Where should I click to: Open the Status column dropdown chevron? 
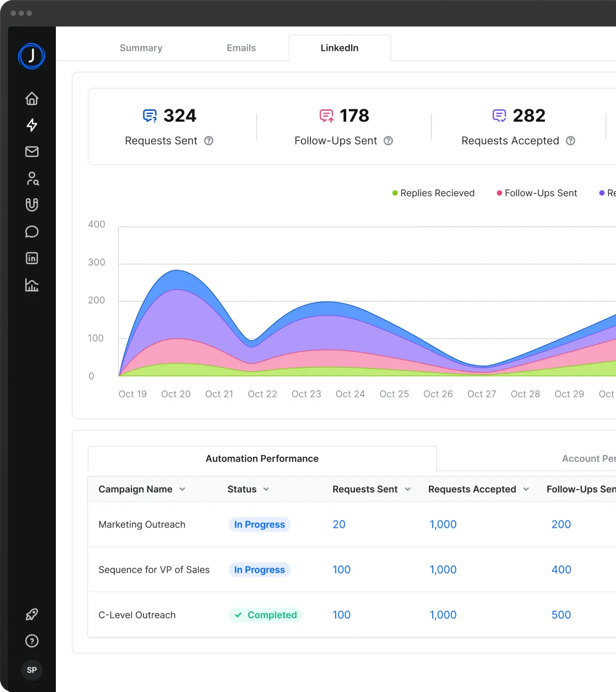coord(266,490)
